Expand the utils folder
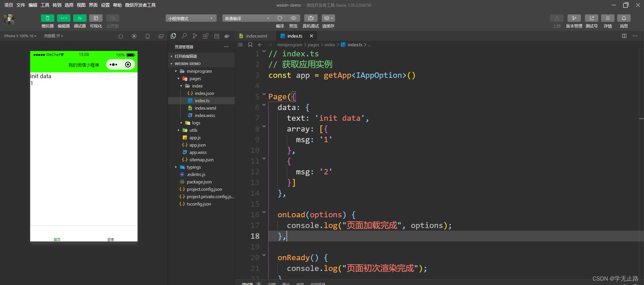 [193, 130]
